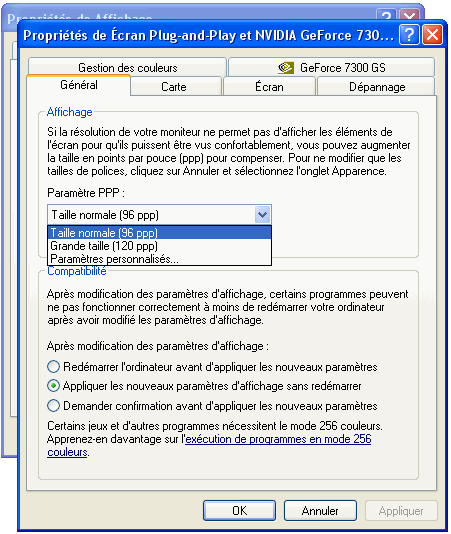Click the NVIDIA logo icon on GeForce tab
The height and width of the screenshot is (534, 451).
click(286, 68)
